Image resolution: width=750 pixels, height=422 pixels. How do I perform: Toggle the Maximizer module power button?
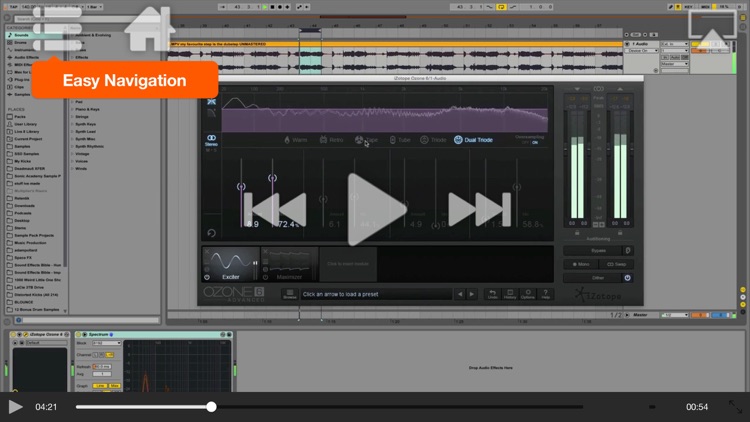pyautogui.click(x=265, y=277)
